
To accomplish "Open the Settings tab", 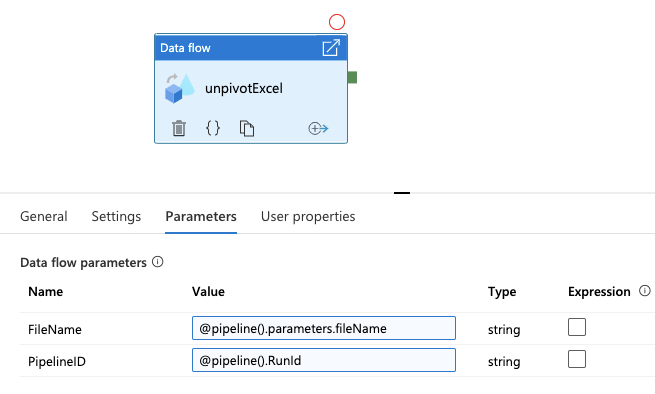I will [x=116, y=216].
